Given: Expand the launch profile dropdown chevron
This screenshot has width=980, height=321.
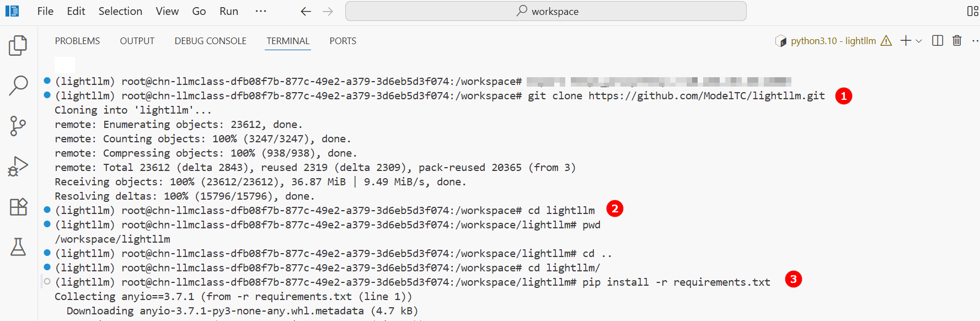Looking at the screenshot, I should coord(919,41).
